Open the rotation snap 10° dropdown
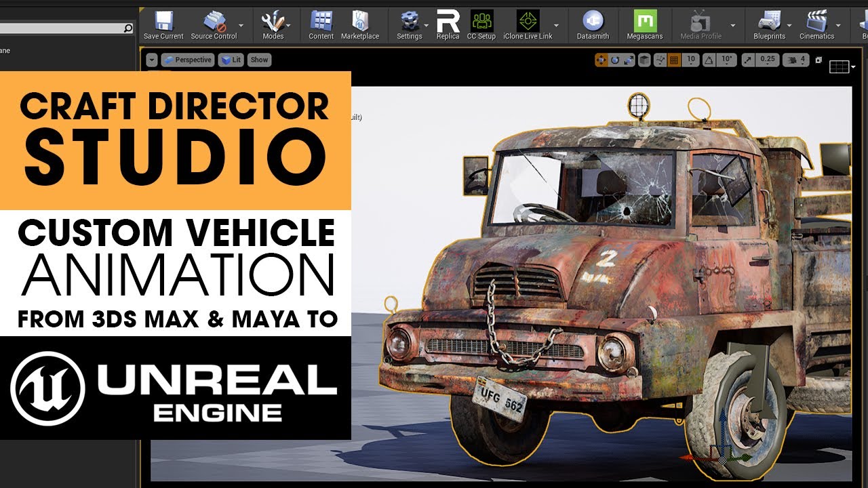This screenshot has height=488, width=868. pos(728,60)
